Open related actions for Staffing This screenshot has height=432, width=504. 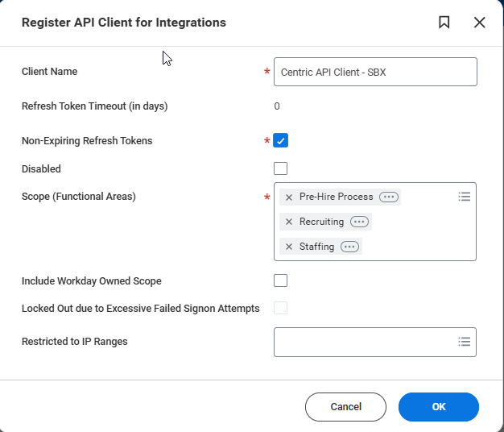tap(349, 247)
